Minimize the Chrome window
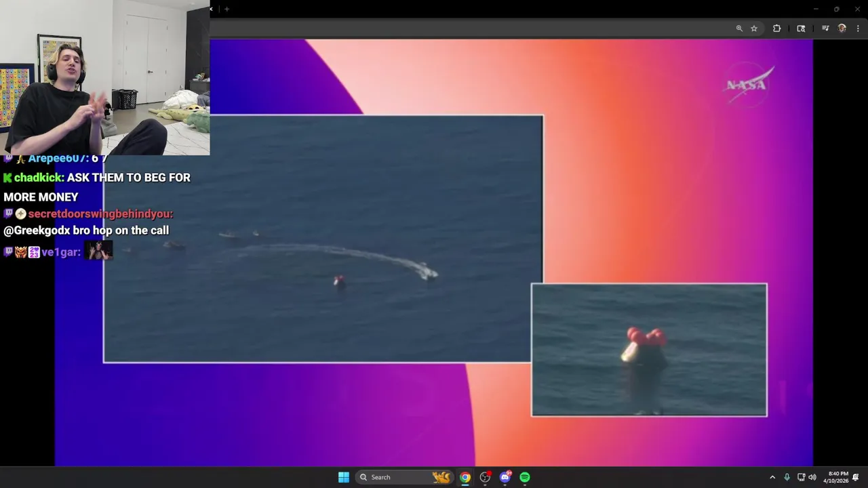 [x=816, y=9]
